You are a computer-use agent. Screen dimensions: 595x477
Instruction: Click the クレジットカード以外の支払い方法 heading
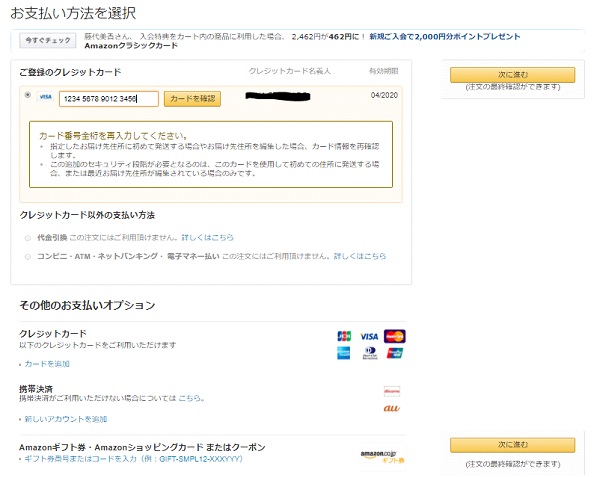(87, 215)
